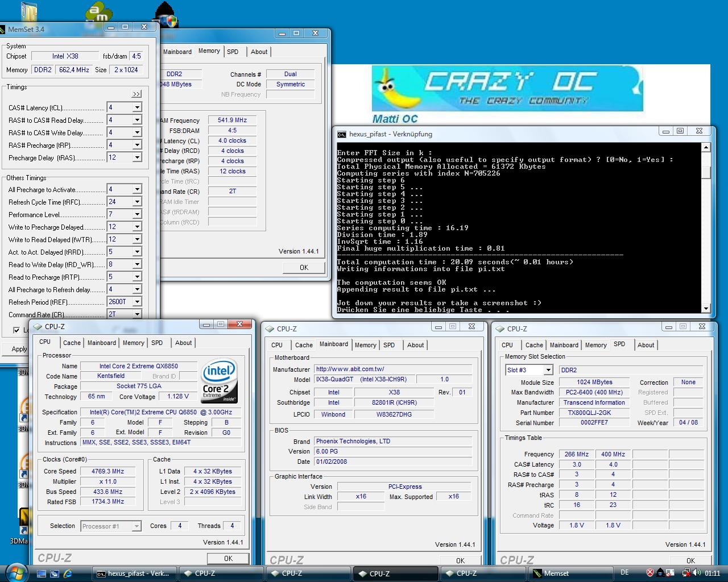The image size is (728, 582).
Task: Click Total computation time line in console
Action: coord(455,262)
